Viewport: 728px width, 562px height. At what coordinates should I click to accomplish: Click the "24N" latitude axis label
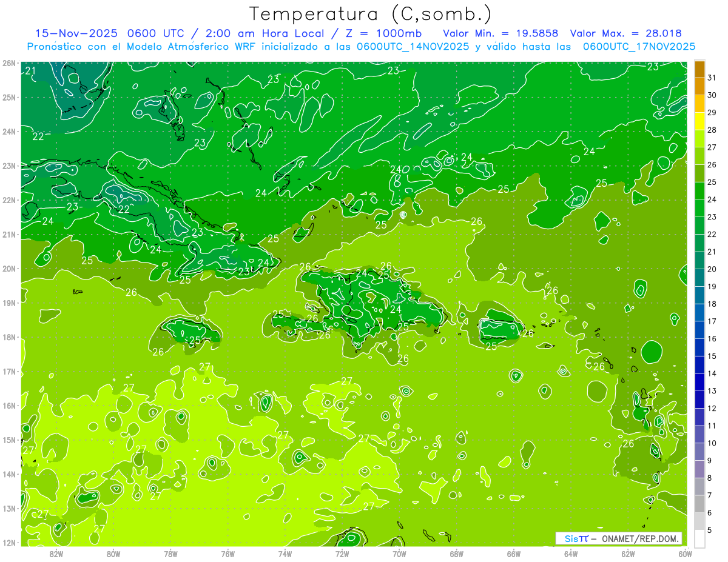coord(9,132)
